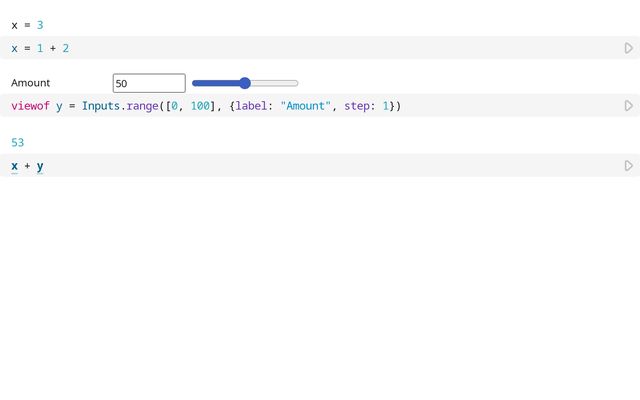
Task: Click the underlined y variable in x + y
Action: (40, 166)
